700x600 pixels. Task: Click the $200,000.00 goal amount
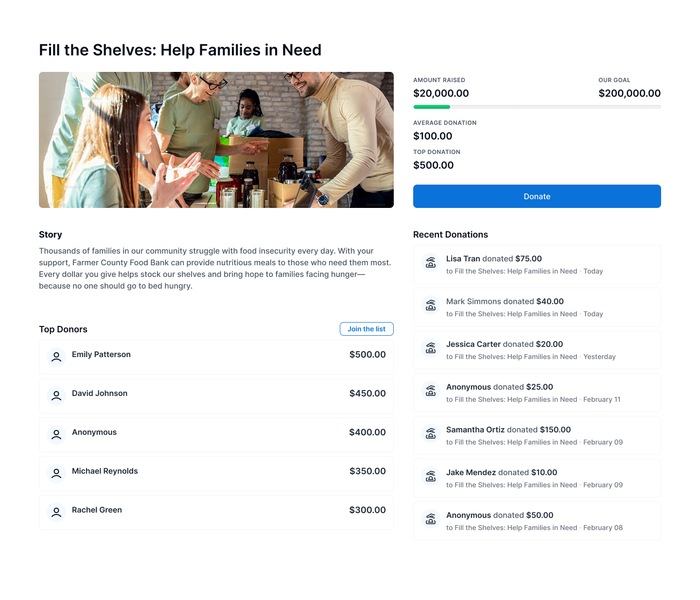click(x=630, y=93)
